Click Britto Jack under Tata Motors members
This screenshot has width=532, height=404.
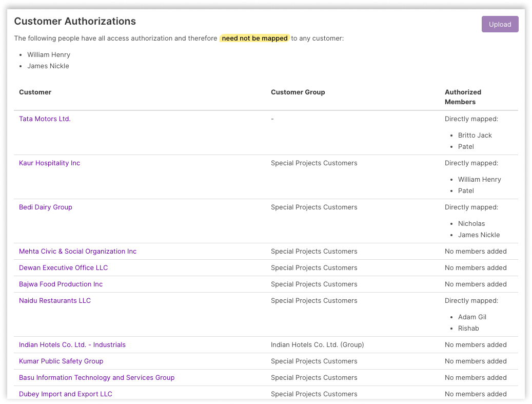pos(475,135)
